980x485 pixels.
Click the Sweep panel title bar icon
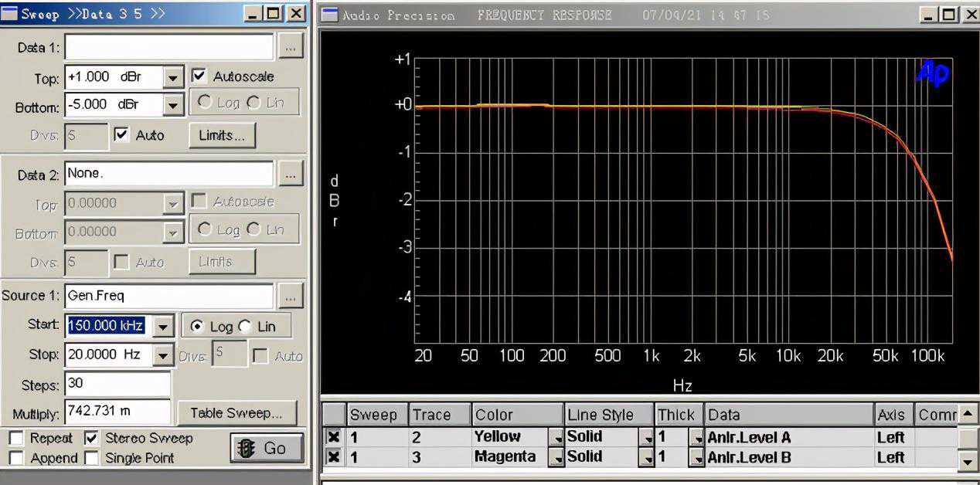(10, 14)
